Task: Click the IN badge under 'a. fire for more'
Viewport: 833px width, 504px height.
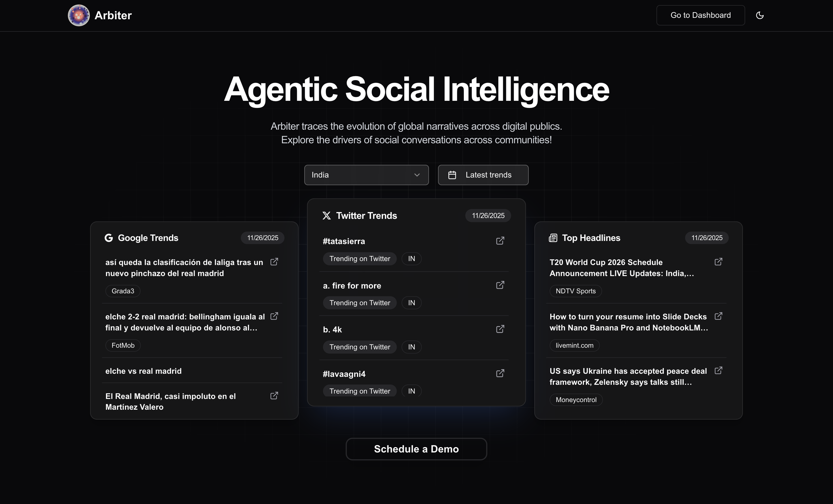Action: click(x=411, y=303)
